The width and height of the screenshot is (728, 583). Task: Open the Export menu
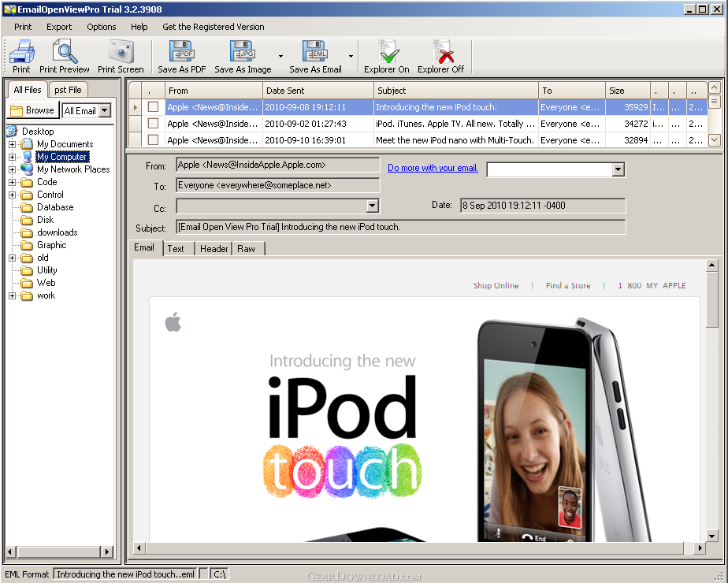(59, 27)
